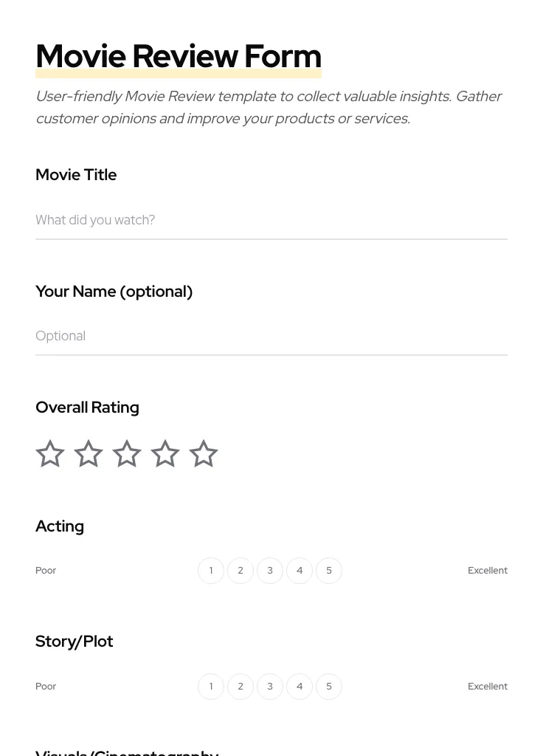Select the fourth star for Overall Rating
This screenshot has width=543, height=756.
[x=165, y=453]
